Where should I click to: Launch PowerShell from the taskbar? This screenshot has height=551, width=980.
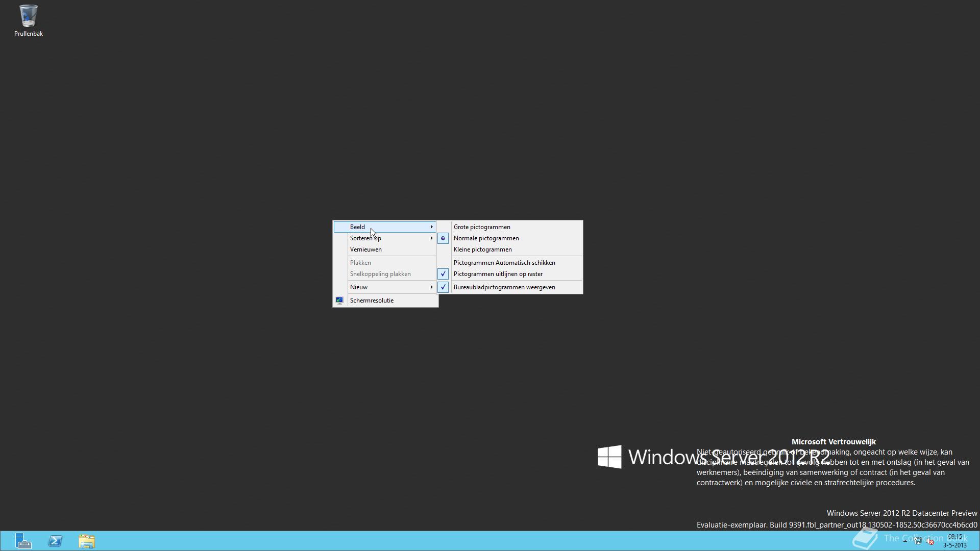pos(55,541)
